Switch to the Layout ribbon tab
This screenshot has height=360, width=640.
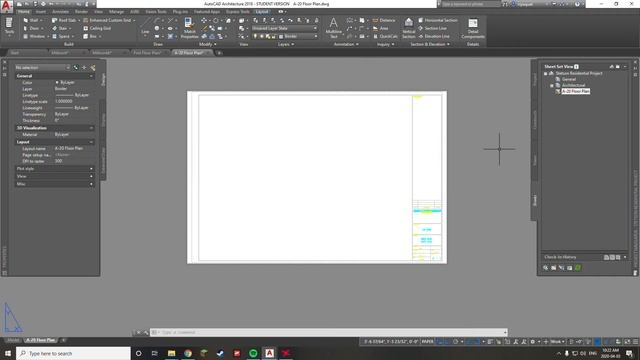click(x=262, y=12)
